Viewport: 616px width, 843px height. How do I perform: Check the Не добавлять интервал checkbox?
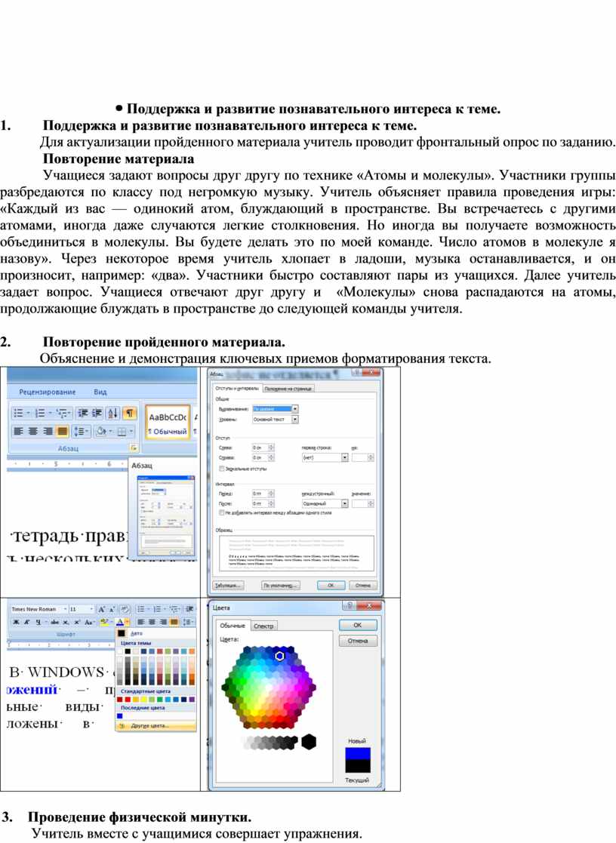(222, 513)
